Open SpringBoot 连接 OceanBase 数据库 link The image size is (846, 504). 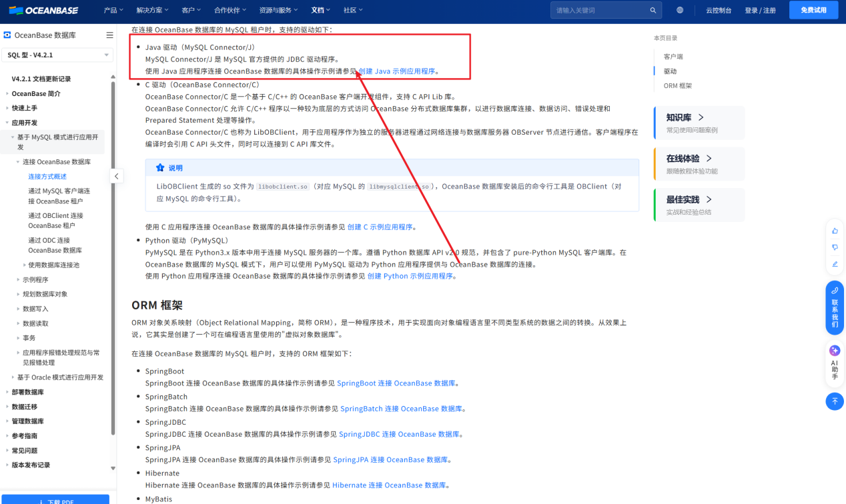(396, 383)
